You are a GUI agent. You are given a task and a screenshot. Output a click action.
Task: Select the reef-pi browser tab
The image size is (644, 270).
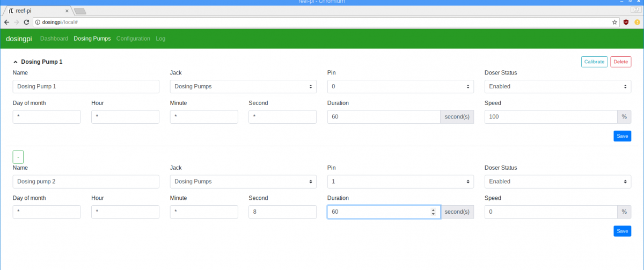click(x=36, y=11)
